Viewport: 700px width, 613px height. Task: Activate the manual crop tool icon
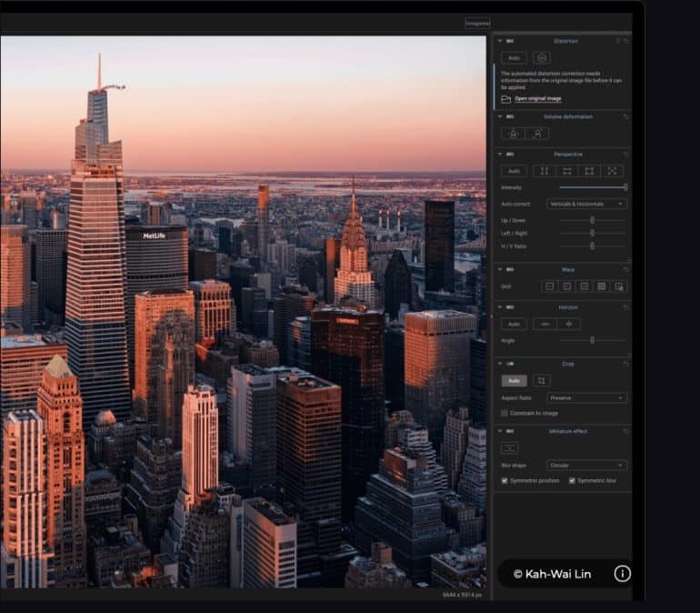pos(541,381)
